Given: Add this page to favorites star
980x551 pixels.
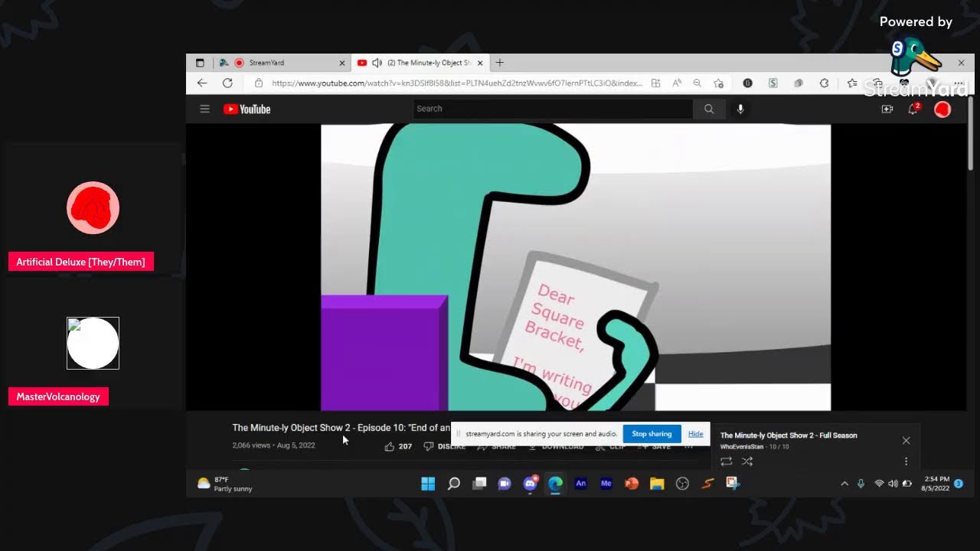Looking at the screenshot, I should click(718, 83).
